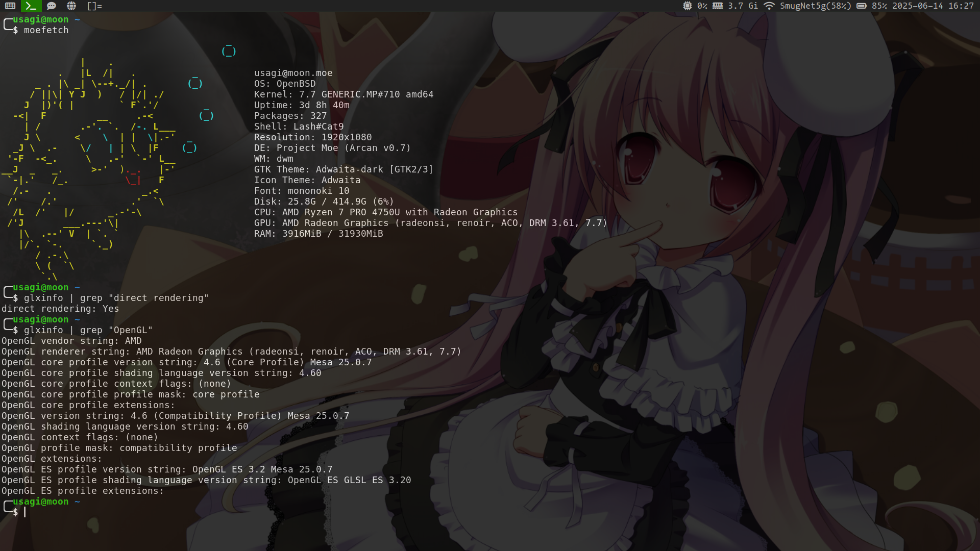
Task: Click the profile mask: compatibility profile line
Action: (x=119, y=448)
